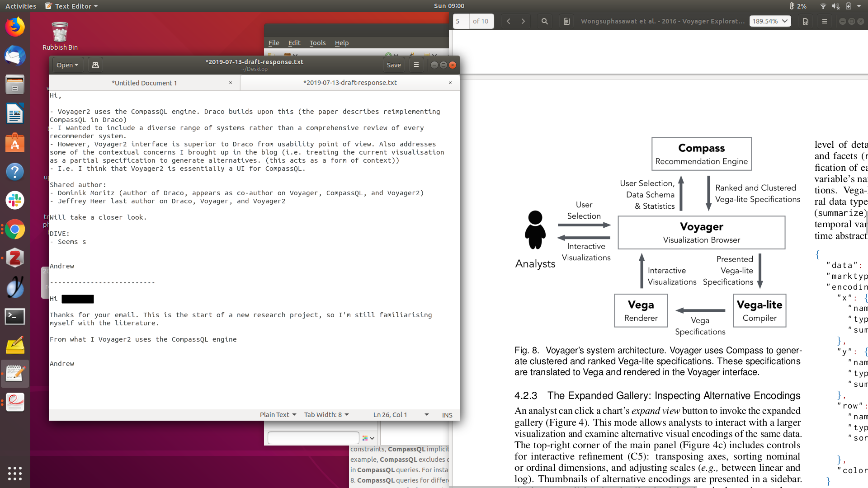Open PDF file options document icon
Image resolution: width=868 pixels, height=488 pixels.
pyautogui.click(x=805, y=21)
